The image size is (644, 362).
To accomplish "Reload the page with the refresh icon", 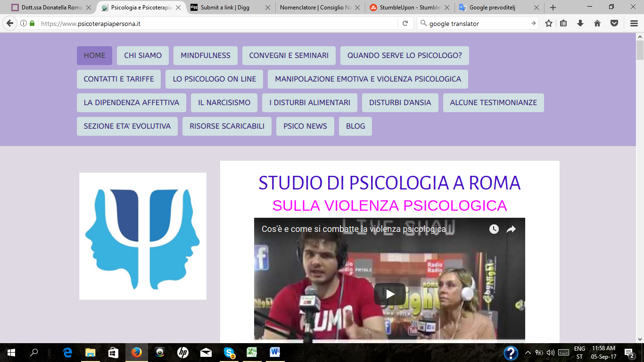I will tap(405, 24).
